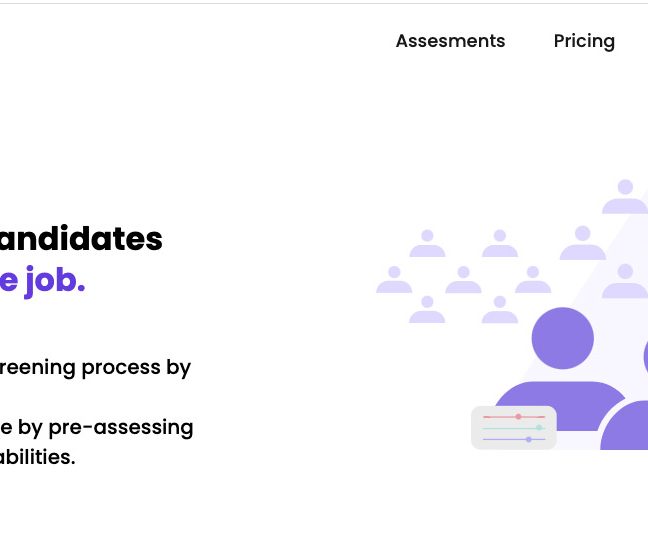Click the lower-right small person icon in cluster

[x=500, y=309]
